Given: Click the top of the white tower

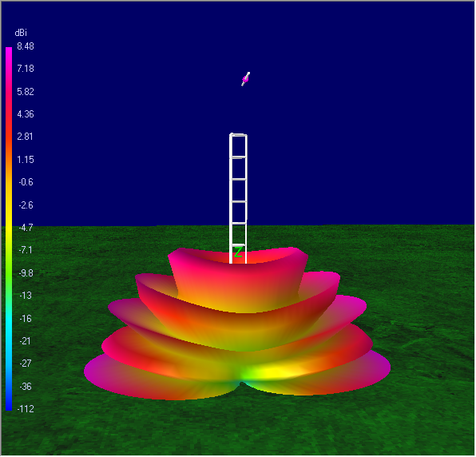Looking at the screenshot, I should coord(238,135).
